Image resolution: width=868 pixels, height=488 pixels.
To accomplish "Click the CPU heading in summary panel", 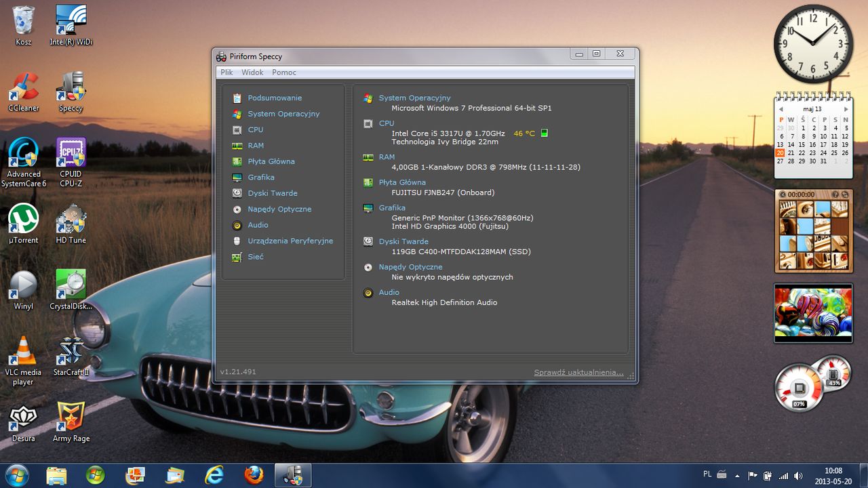I will tap(387, 123).
